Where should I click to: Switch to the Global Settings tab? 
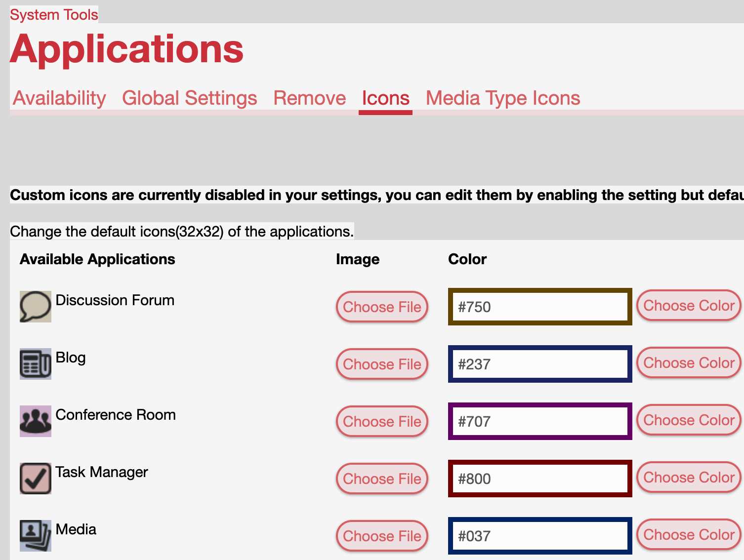click(190, 98)
